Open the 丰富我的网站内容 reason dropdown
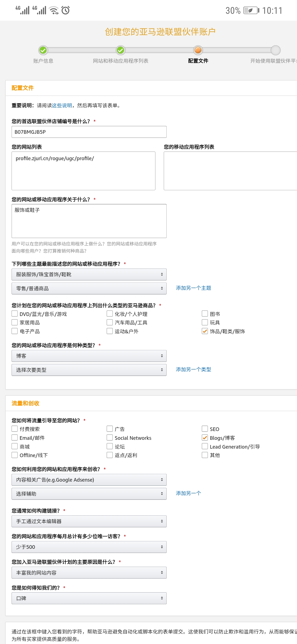297x644 pixels. pos(89,573)
